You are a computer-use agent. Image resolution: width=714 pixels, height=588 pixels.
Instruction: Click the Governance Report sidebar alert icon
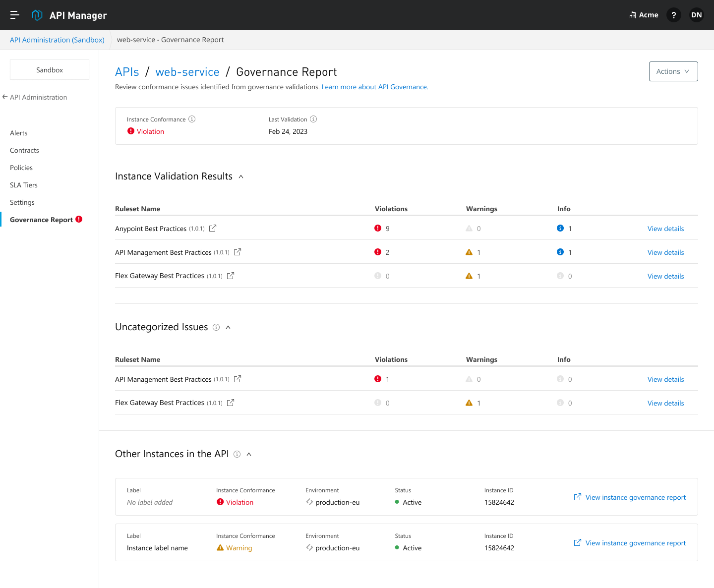(x=79, y=219)
